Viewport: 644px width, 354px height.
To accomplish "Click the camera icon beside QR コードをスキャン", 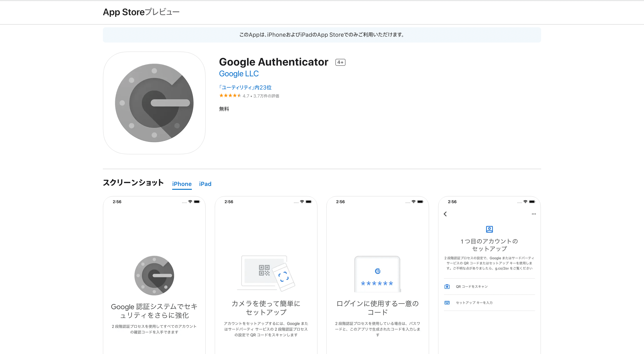I will click(x=447, y=286).
